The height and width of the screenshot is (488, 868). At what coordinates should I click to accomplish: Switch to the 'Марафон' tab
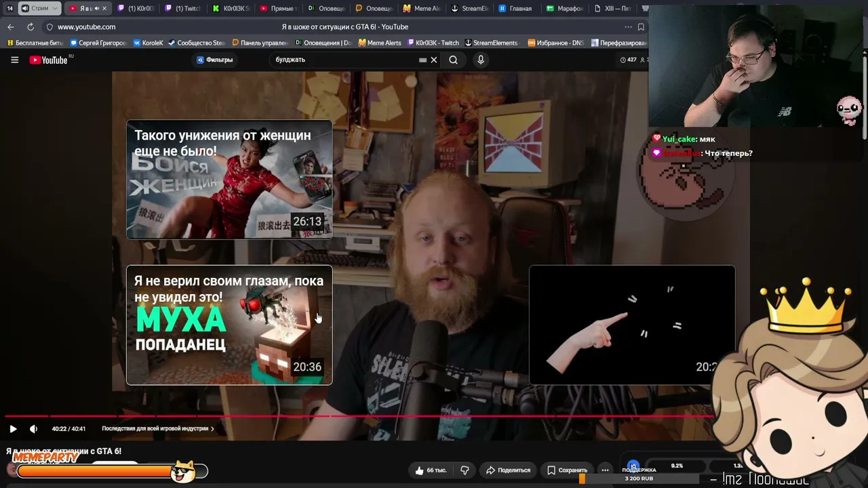[x=564, y=8]
